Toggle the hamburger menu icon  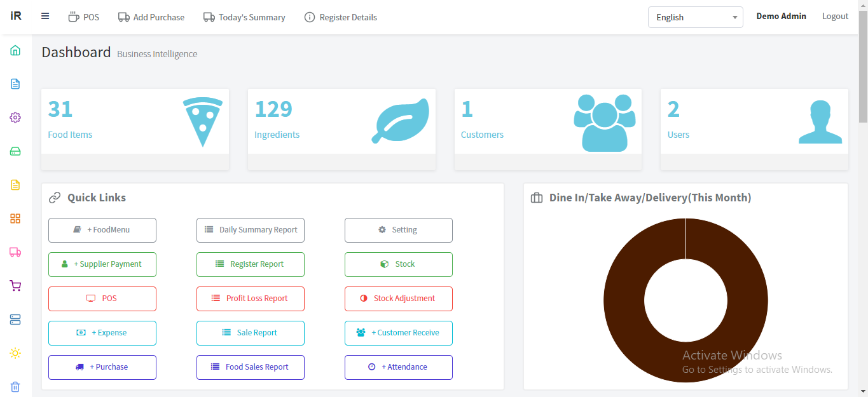[x=45, y=17]
